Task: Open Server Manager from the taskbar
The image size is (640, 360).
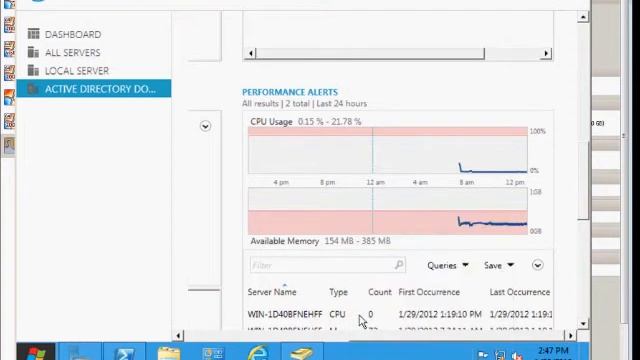Action: pos(79,351)
